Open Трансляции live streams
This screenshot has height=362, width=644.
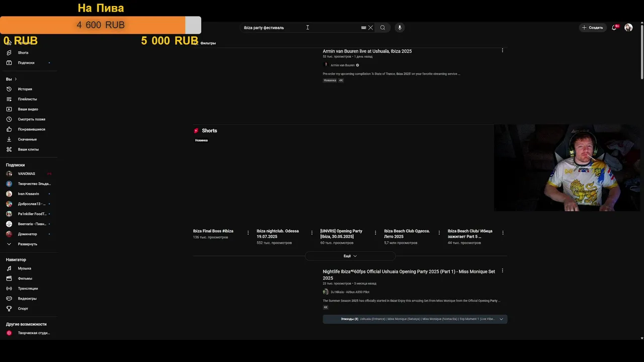(28, 289)
